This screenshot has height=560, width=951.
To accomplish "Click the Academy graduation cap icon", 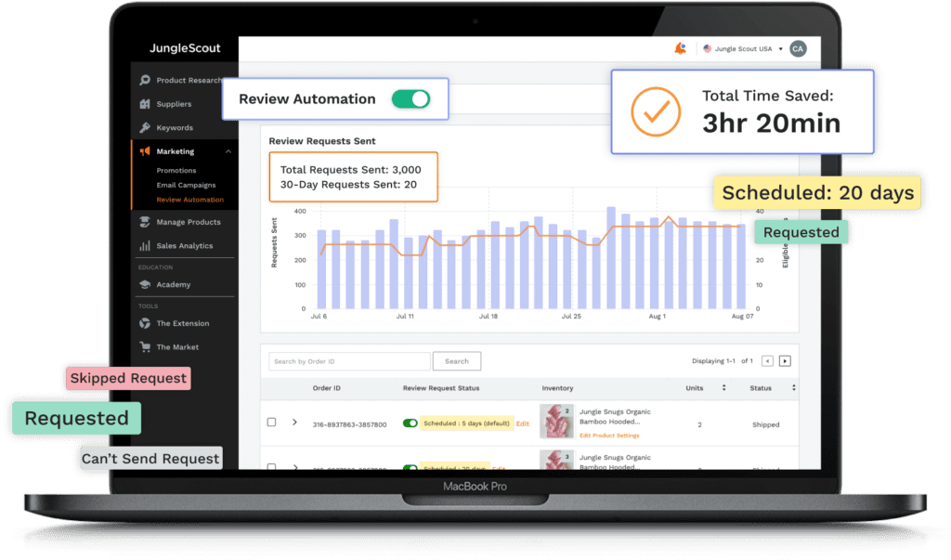I will [x=145, y=285].
